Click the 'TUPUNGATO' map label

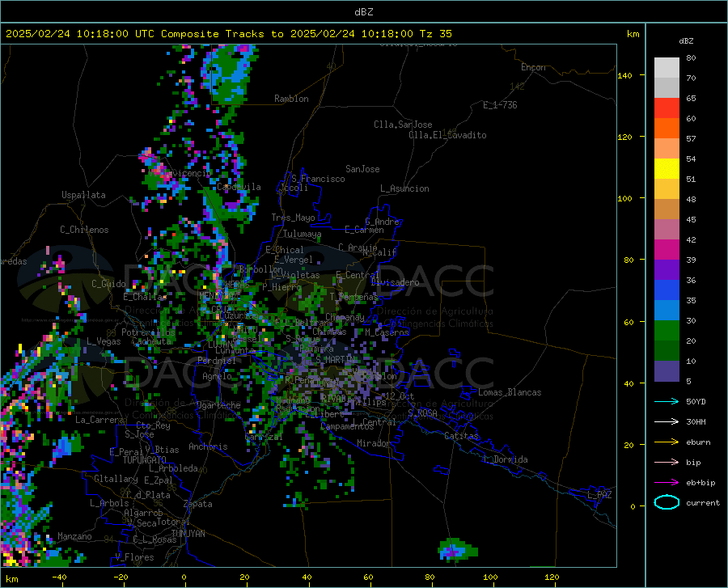click(145, 460)
